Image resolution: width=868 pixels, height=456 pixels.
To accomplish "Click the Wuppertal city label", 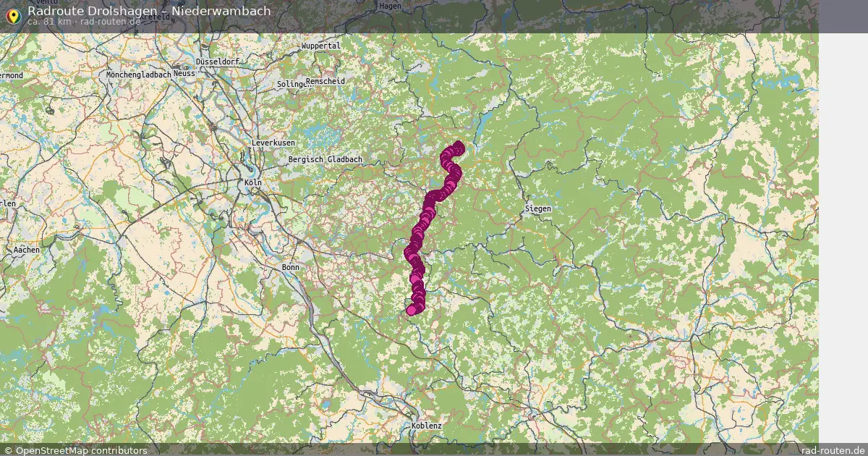I will 320,46.
